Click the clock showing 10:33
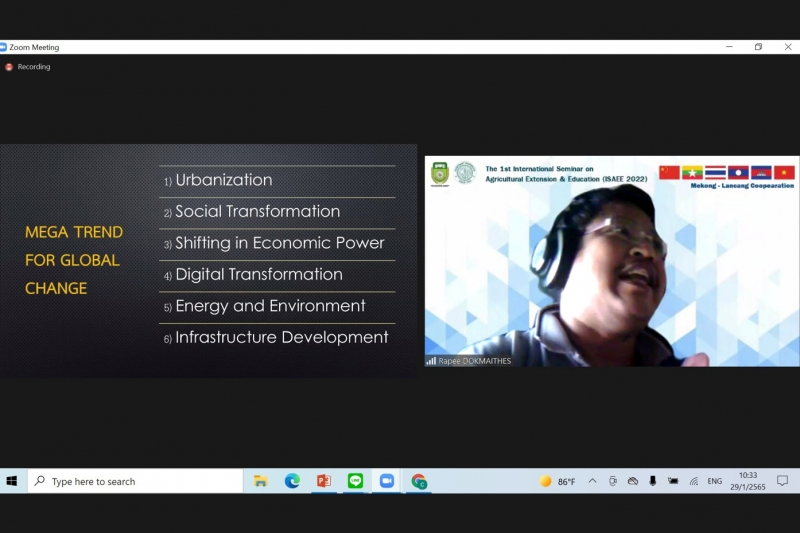This screenshot has width=800, height=533. [x=748, y=481]
